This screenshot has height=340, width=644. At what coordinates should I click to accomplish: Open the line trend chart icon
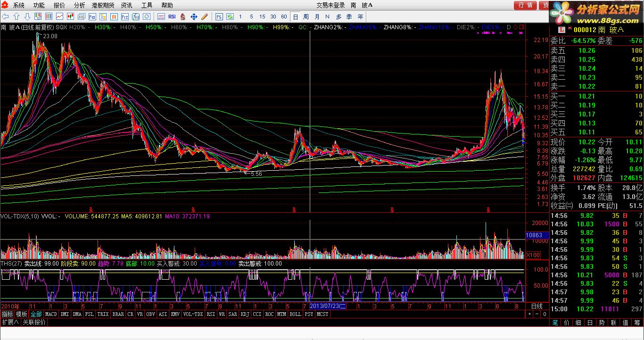coord(60,17)
